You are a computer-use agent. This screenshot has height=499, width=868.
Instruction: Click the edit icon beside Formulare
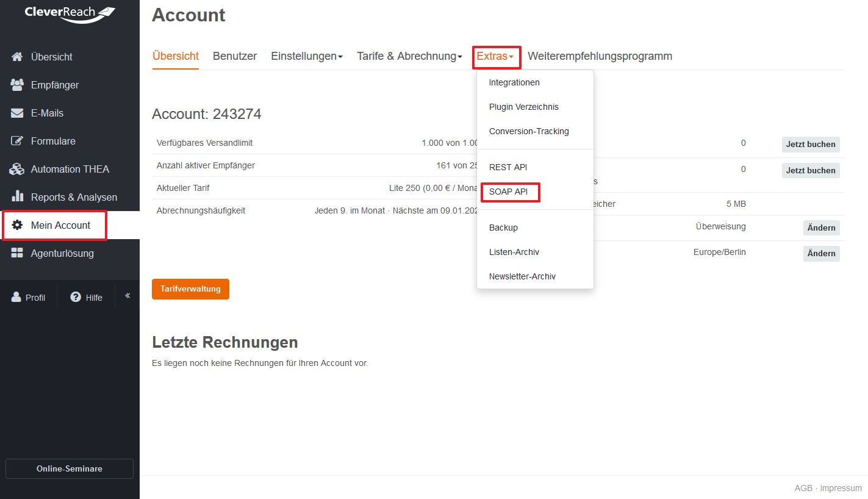[17, 141]
